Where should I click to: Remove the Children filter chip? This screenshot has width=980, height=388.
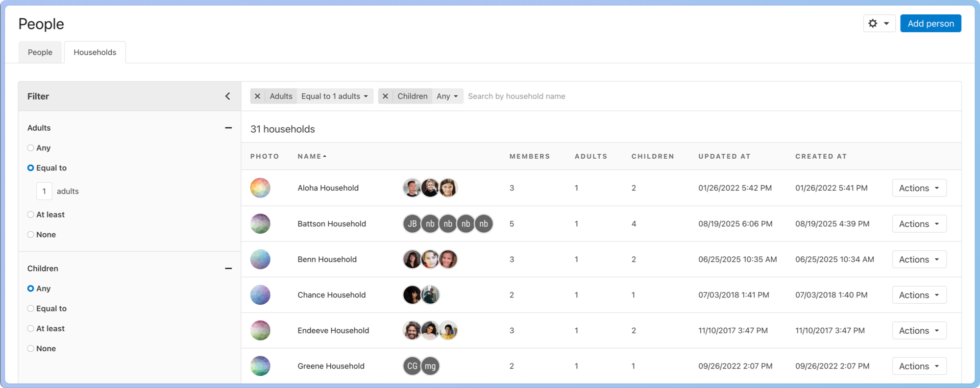pos(385,96)
